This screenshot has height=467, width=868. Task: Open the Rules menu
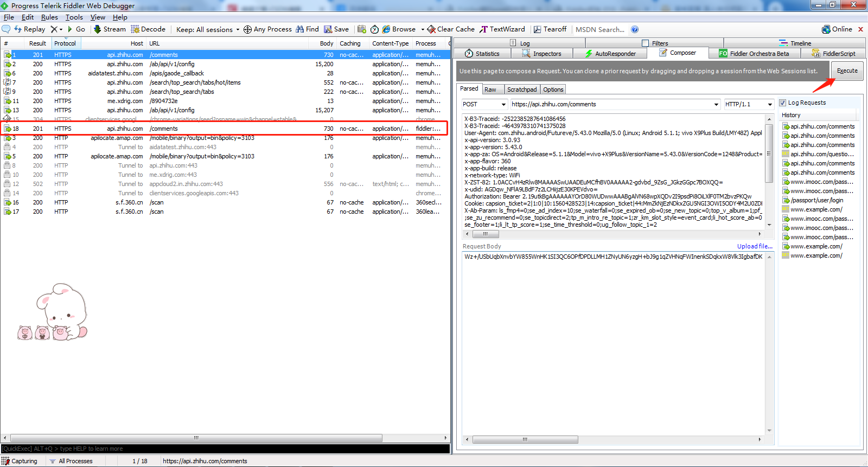(49, 17)
